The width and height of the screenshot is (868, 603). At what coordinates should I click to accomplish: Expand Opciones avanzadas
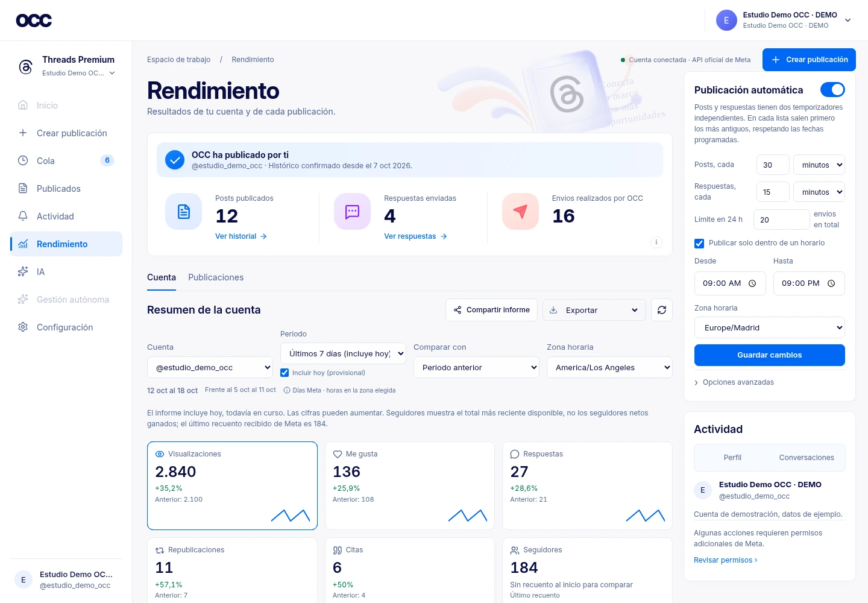734,382
